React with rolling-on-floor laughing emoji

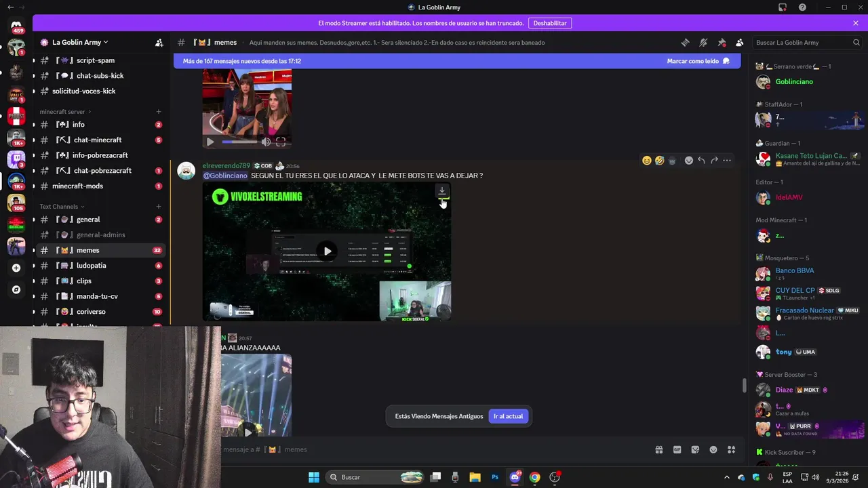pos(659,161)
